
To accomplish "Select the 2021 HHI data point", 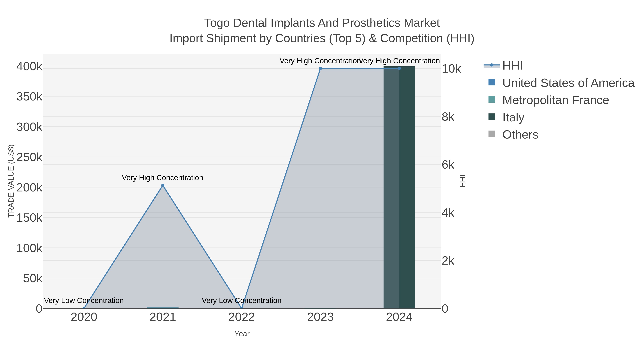I will pos(163,185).
